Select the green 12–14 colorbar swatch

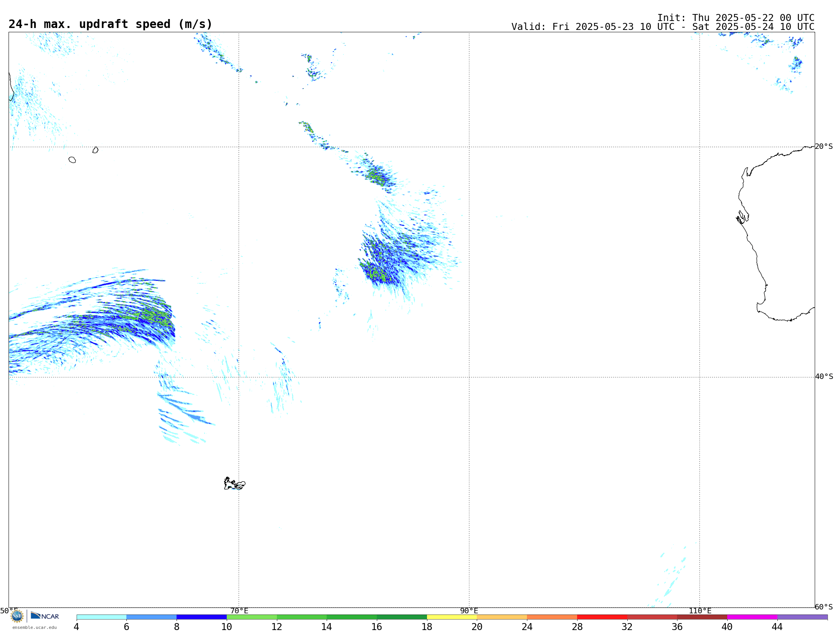[x=302, y=617]
